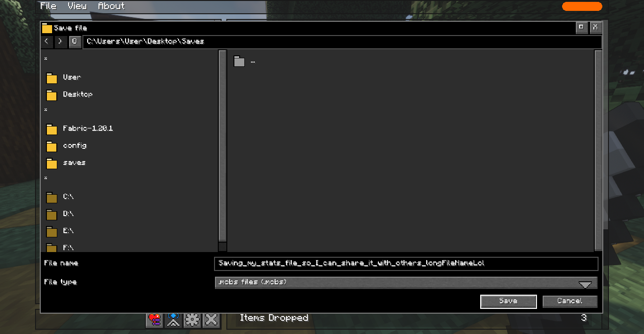Screen dimensions: 644x334
Task: Go to the D:\ drive
Action: click(68, 214)
